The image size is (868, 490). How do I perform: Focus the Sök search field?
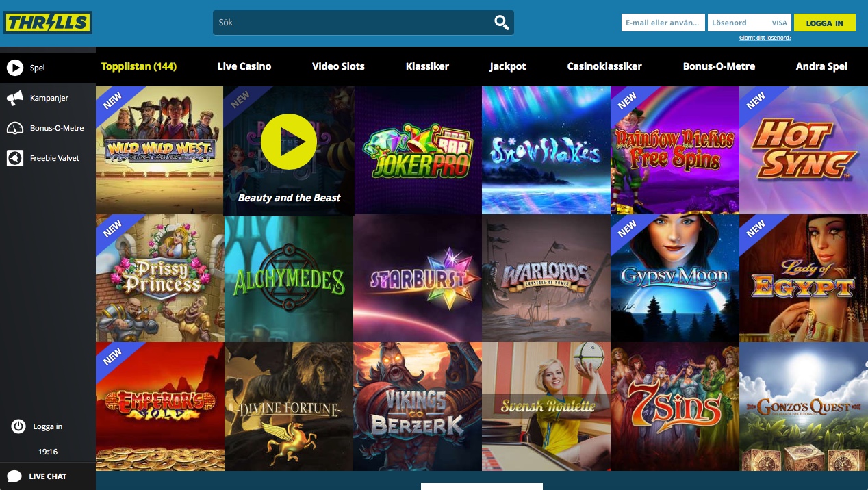click(353, 23)
